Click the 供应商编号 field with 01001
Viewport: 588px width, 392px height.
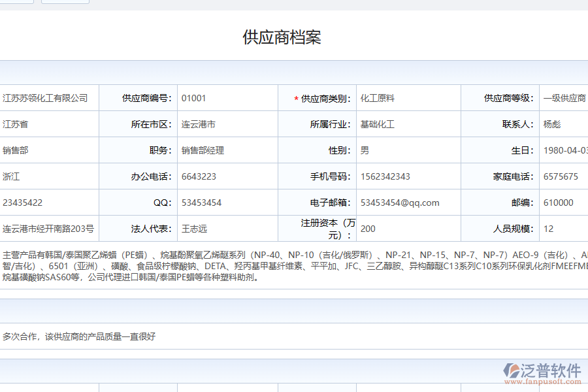[x=216, y=97]
